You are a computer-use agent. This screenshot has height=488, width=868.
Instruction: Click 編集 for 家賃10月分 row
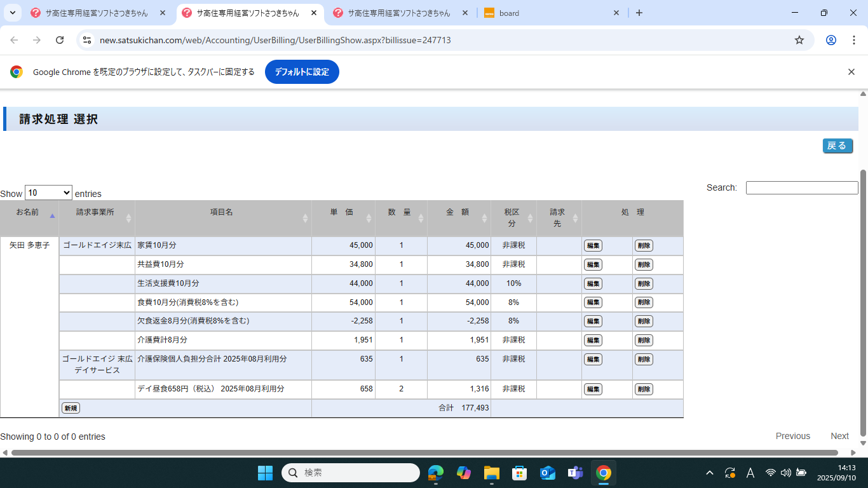593,246
